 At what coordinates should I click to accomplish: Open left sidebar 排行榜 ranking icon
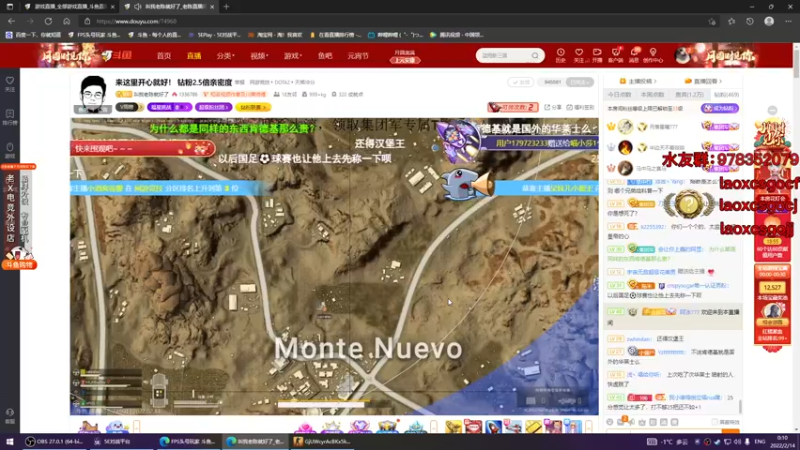(x=10, y=114)
